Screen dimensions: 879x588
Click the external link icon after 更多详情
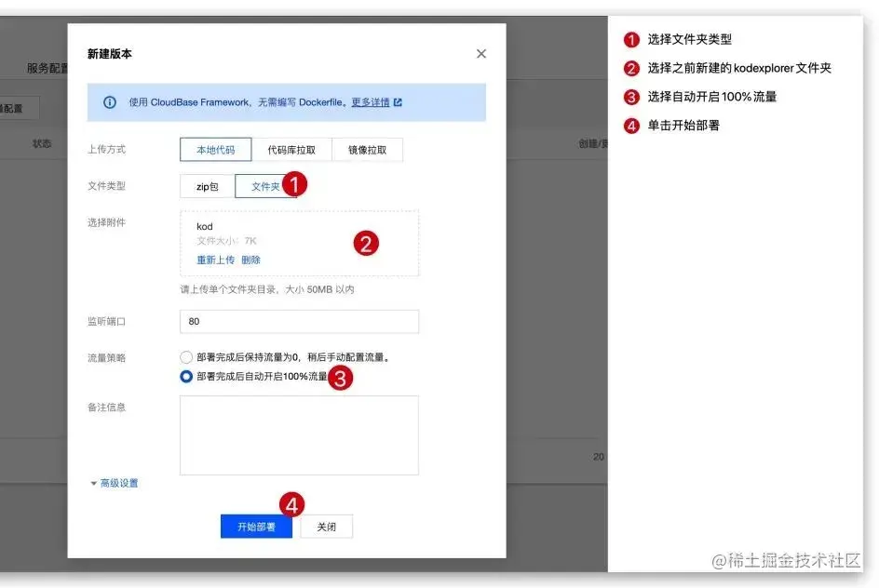(398, 102)
